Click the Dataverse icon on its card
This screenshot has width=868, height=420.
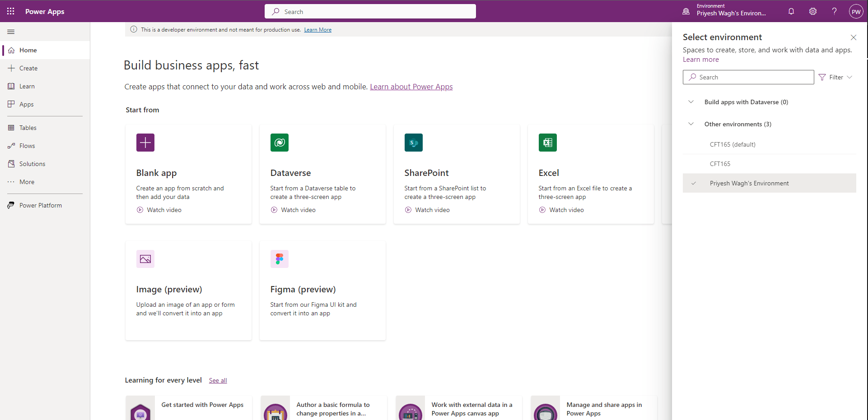(x=279, y=142)
